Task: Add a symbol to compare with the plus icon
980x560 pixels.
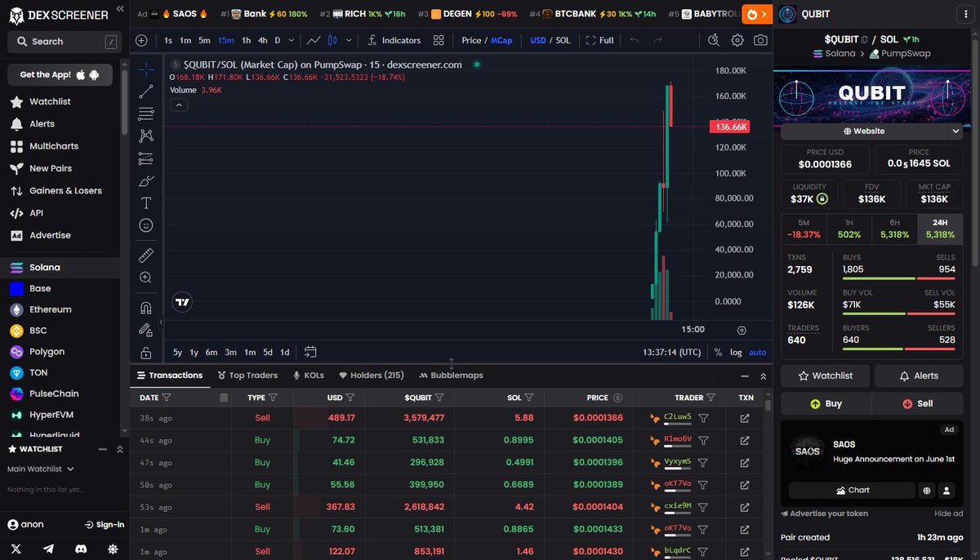Action: 141,40
